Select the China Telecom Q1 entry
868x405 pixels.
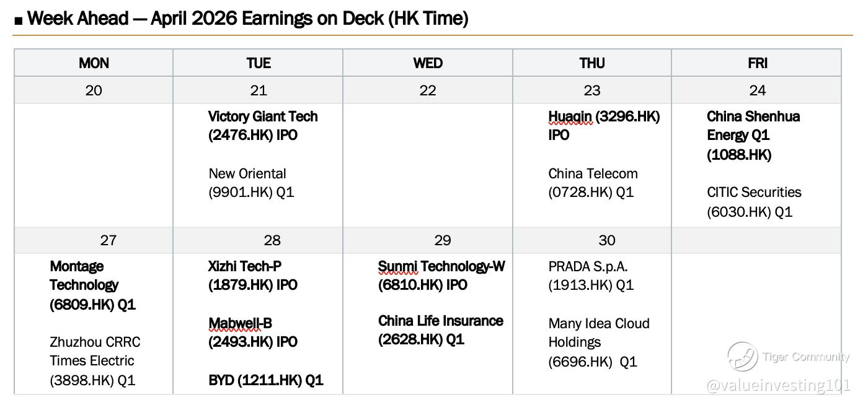coord(593,183)
